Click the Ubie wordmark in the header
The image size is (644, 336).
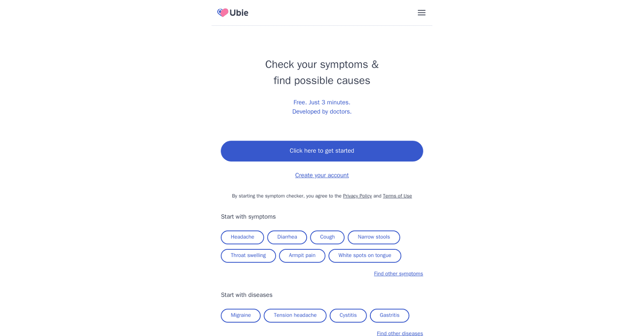click(238, 12)
